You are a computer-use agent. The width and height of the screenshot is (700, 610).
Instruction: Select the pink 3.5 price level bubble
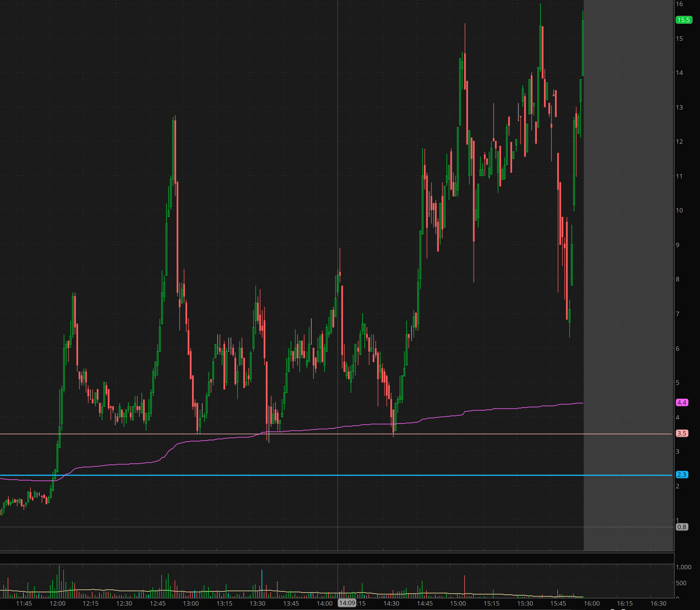tap(682, 433)
